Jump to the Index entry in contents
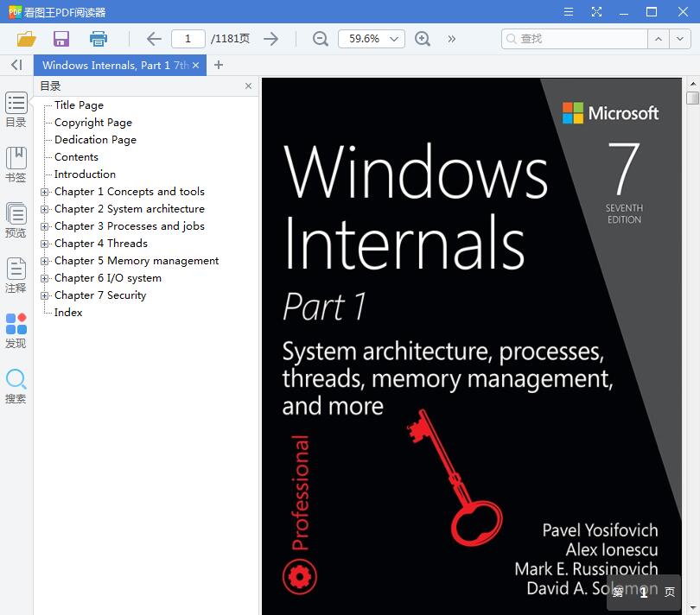The width and height of the screenshot is (700, 615). (67, 312)
